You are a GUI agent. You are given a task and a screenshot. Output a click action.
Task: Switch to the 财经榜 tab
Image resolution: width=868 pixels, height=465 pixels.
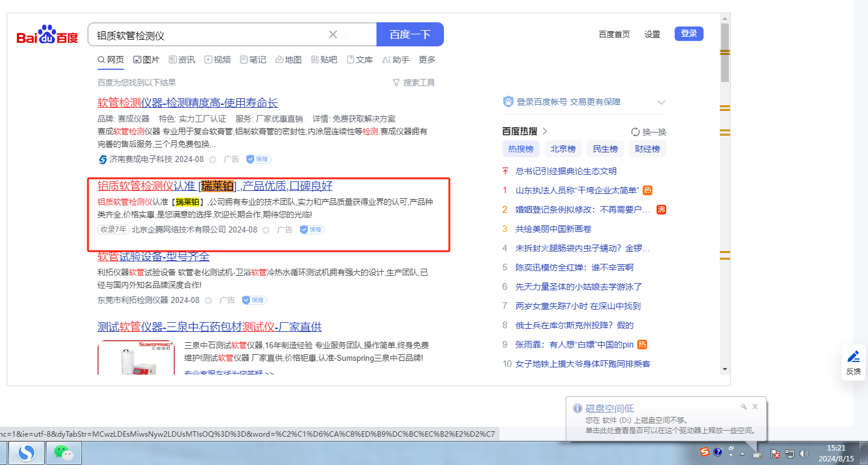648,149
